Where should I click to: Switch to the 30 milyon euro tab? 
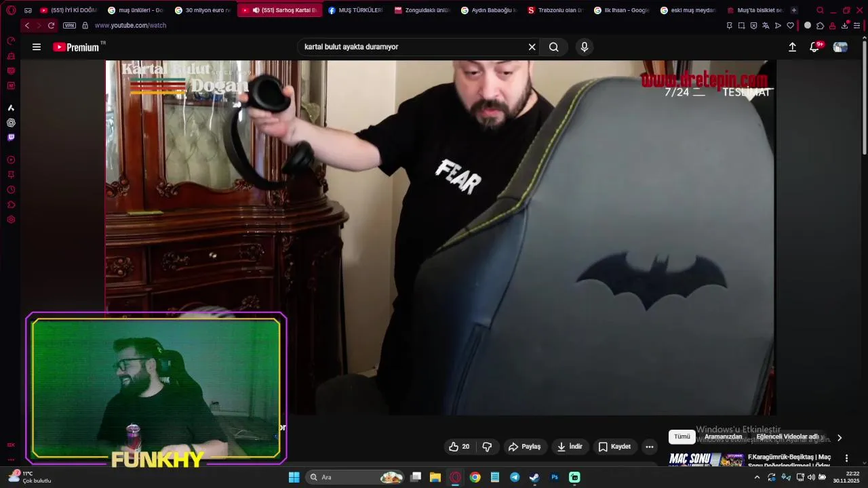(202, 10)
